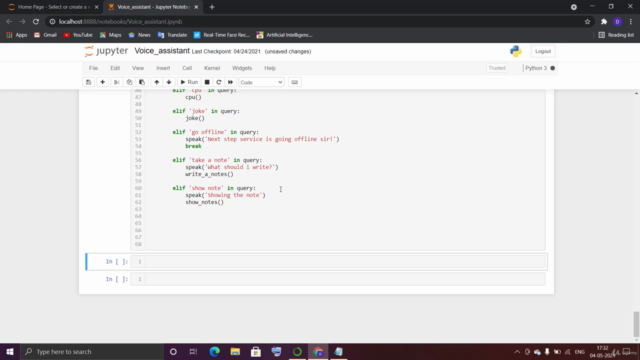Open File Explorer from the taskbar
The height and width of the screenshot is (360, 640).
(235, 351)
